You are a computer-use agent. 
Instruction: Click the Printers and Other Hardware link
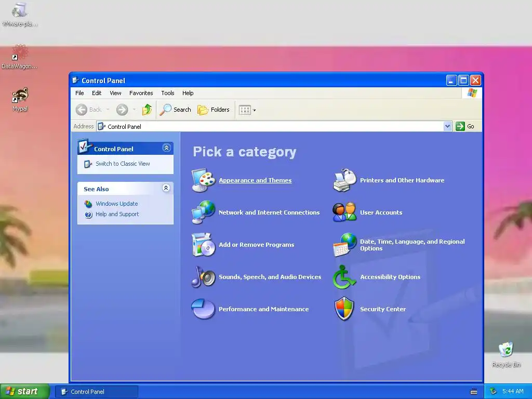tap(402, 180)
